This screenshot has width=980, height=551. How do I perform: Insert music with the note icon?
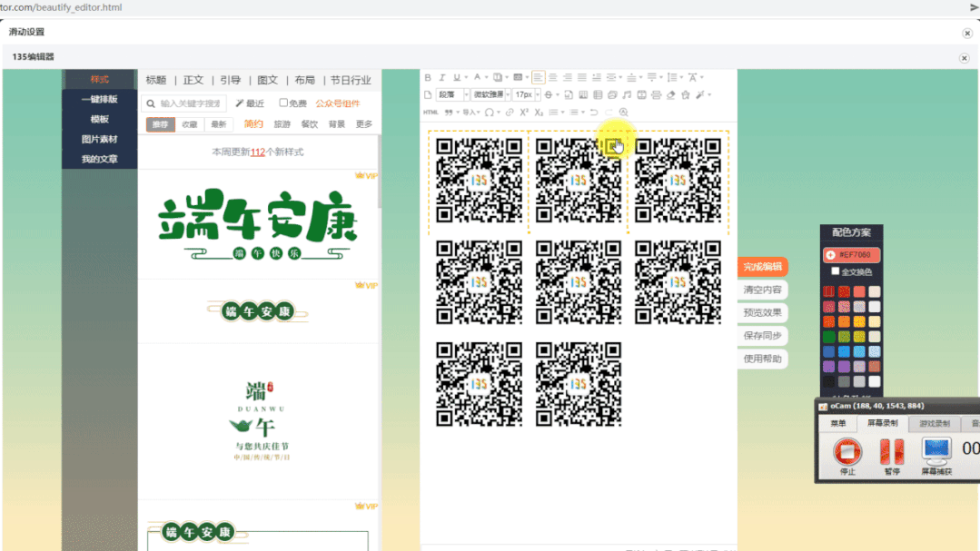(x=627, y=95)
